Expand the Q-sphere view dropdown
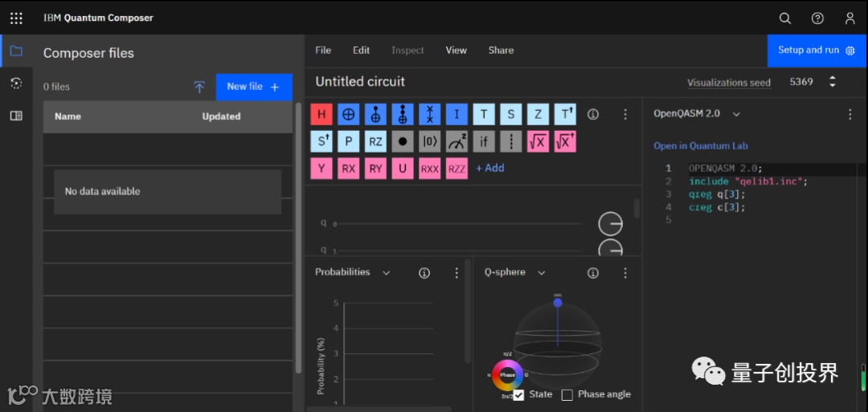The height and width of the screenshot is (412, 868). point(542,273)
